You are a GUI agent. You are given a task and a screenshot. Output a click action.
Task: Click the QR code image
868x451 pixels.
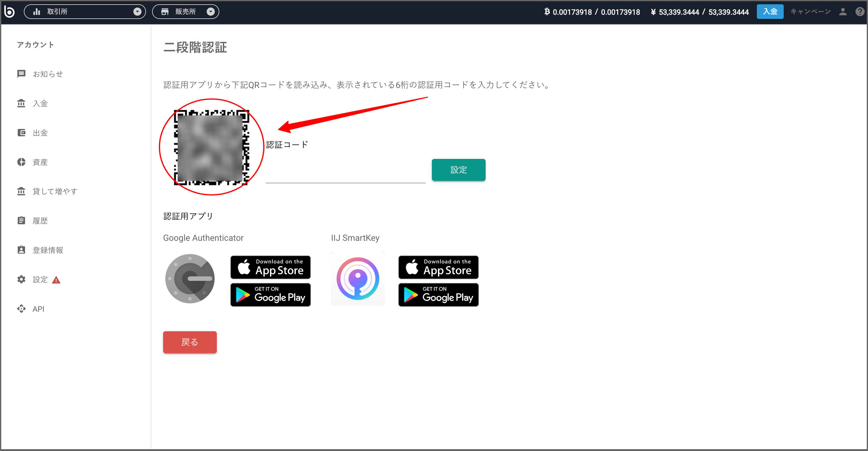(x=212, y=147)
